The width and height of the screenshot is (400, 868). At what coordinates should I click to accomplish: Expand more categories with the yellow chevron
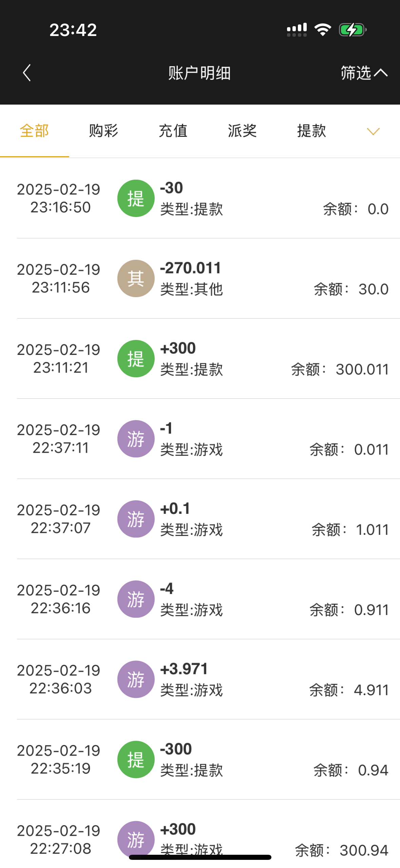tap(373, 131)
